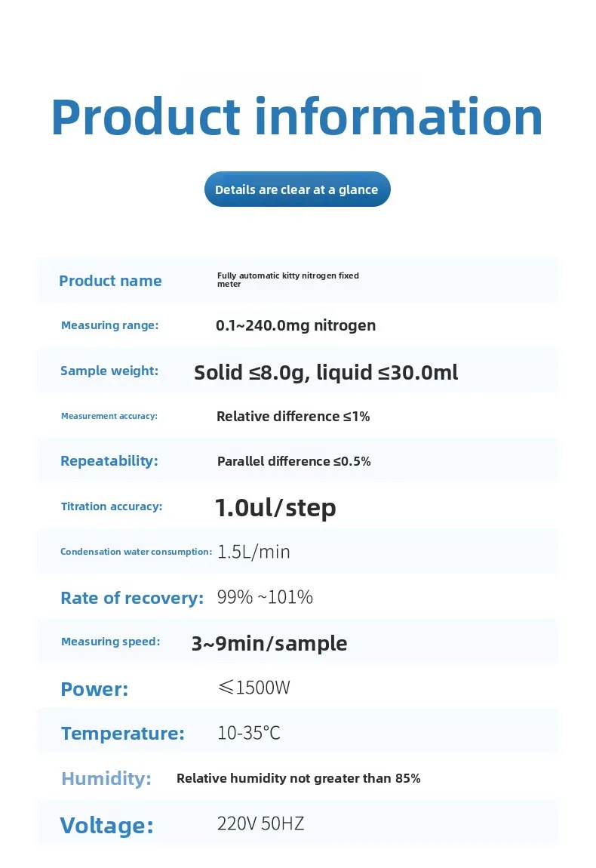The width and height of the screenshot is (596, 868).
Task: Click the '3~9min/sample' measuring speed value
Action: click(x=269, y=643)
